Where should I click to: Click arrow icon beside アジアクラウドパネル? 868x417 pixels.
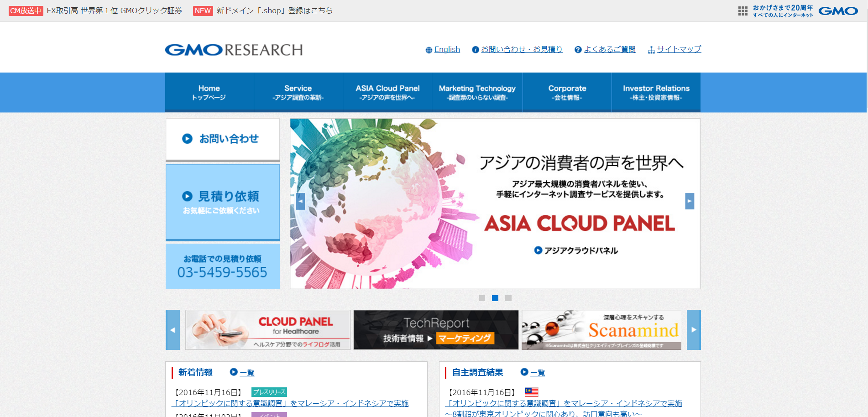click(x=538, y=250)
